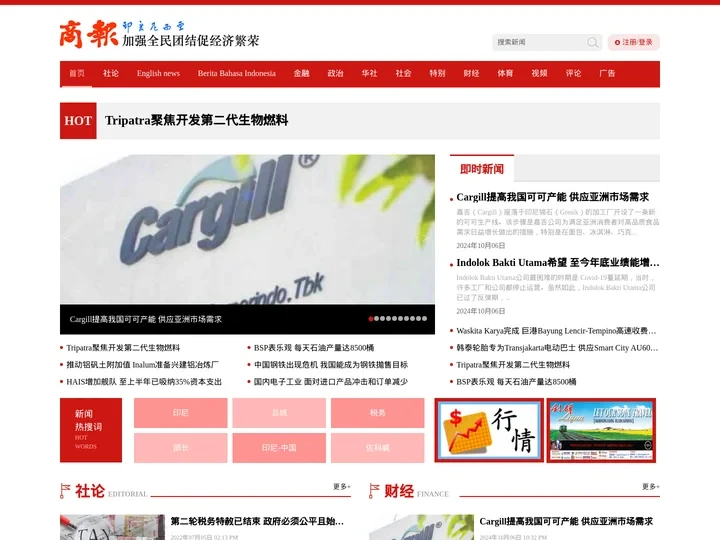Click the Cargill slideshow main image

tap(247, 229)
